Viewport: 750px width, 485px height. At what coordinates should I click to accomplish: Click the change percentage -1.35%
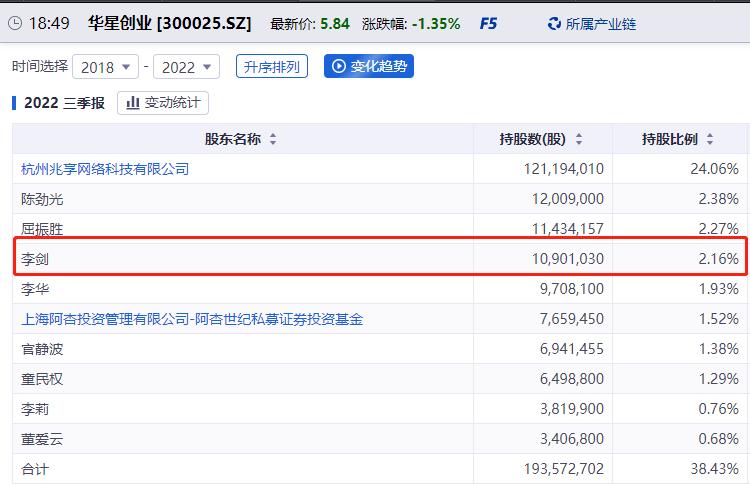tap(436, 23)
